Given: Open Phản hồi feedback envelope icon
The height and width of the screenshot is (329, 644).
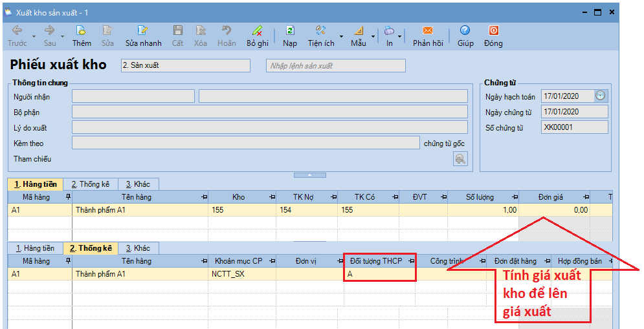Looking at the screenshot, I should point(427,31).
